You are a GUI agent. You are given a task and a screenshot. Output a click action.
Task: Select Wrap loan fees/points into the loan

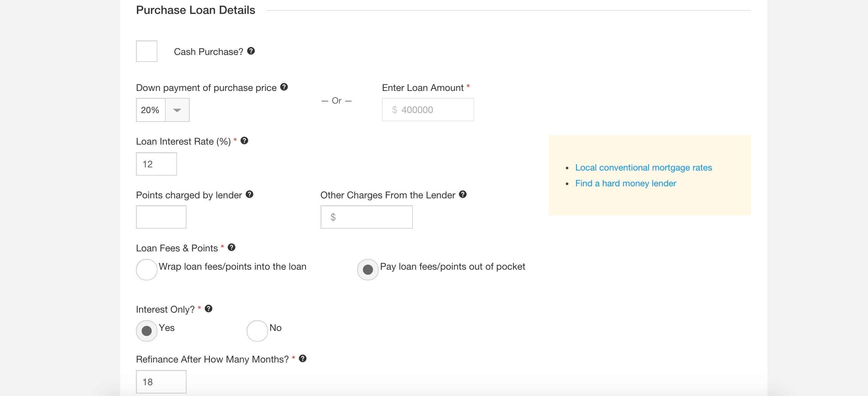[x=147, y=269]
